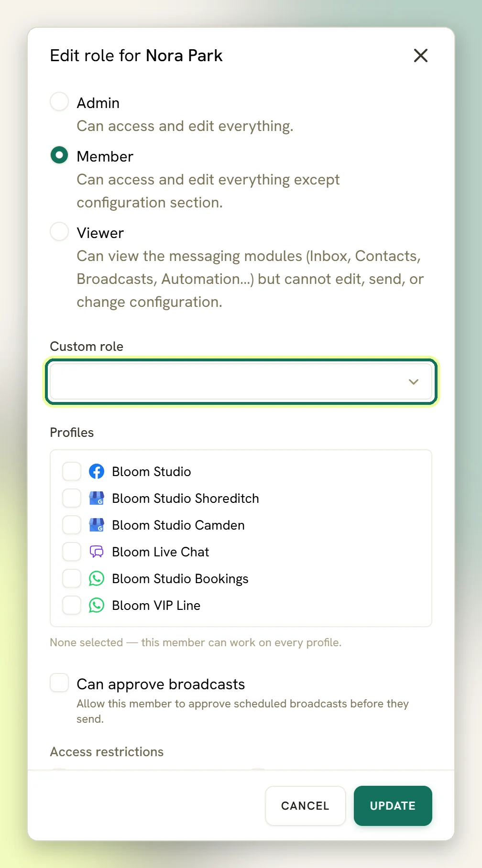Click the 'None selected' helper text
The height and width of the screenshot is (868, 482).
click(x=196, y=642)
